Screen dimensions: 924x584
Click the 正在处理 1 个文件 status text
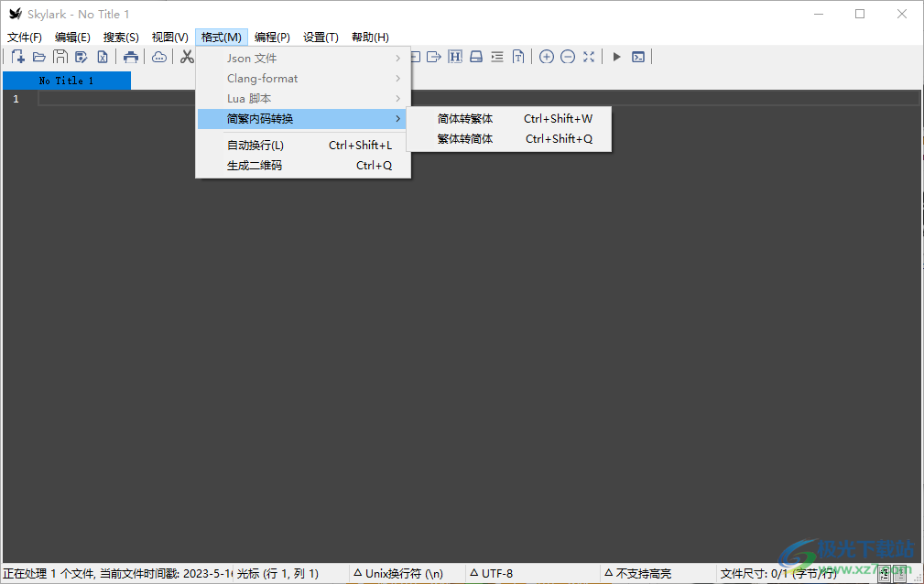click(x=117, y=573)
